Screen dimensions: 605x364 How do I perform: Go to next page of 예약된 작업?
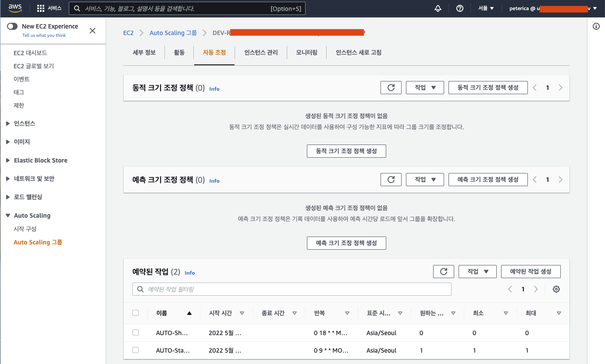(536, 289)
